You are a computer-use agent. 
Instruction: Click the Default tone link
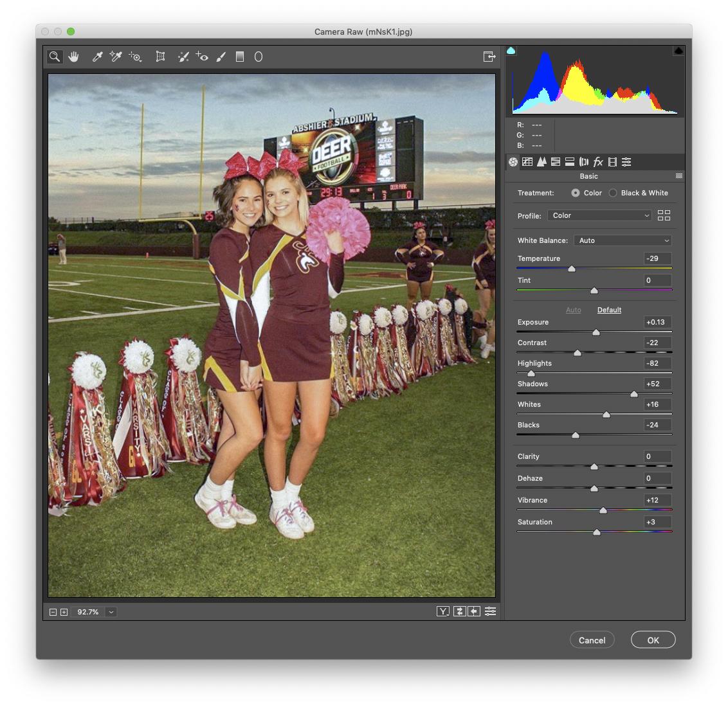coord(609,310)
